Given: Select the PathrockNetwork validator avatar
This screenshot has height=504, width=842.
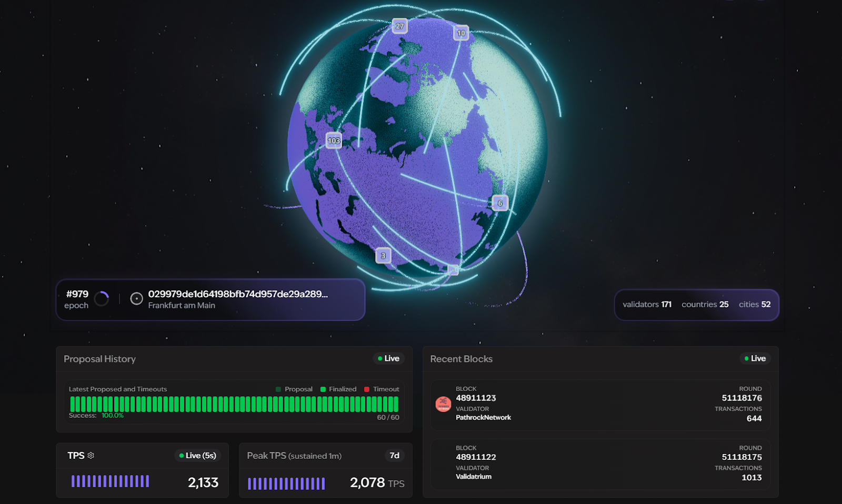Looking at the screenshot, I should click(443, 404).
